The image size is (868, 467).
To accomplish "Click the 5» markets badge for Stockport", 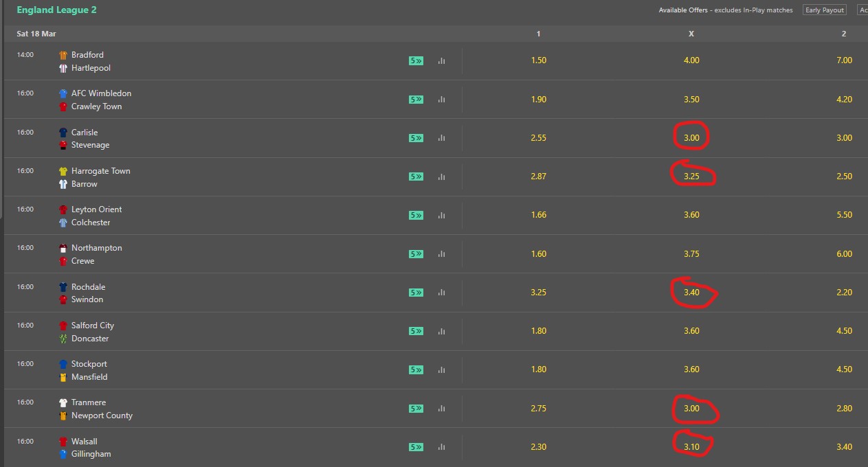I will (x=416, y=369).
